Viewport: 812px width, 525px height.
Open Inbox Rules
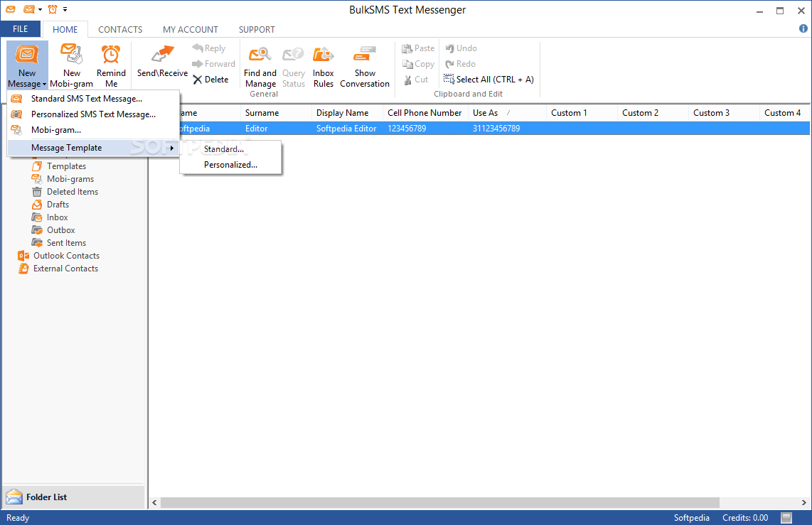coord(323,66)
